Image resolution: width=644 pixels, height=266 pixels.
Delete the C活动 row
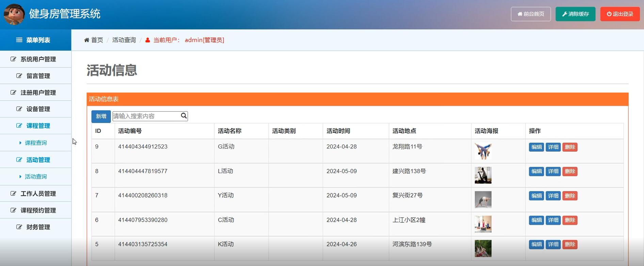click(x=570, y=220)
